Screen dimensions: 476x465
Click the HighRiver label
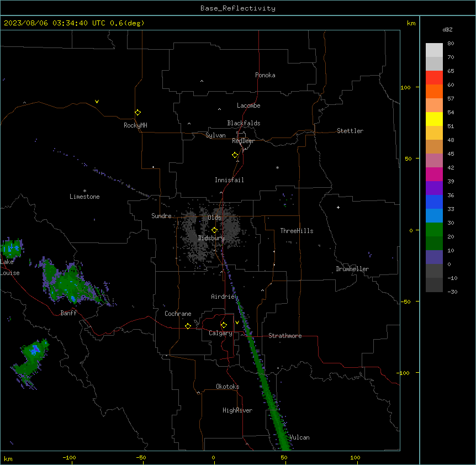[x=237, y=410]
